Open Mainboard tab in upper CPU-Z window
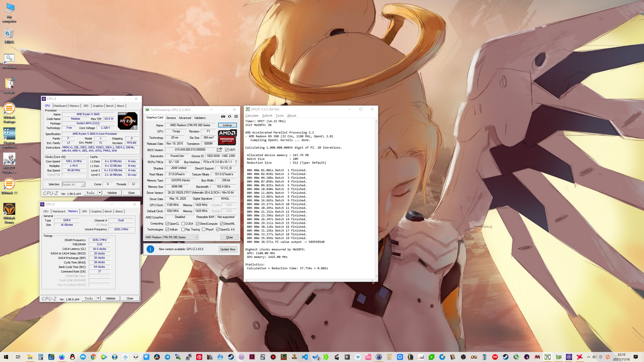This screenshot has width=644, height=362. click(x=60, y=106)
